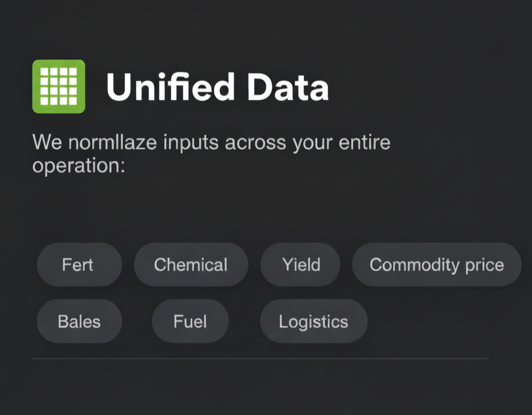532x415 pixels.
Task: Pick the Fuel tag
Action: click(190, 321)
